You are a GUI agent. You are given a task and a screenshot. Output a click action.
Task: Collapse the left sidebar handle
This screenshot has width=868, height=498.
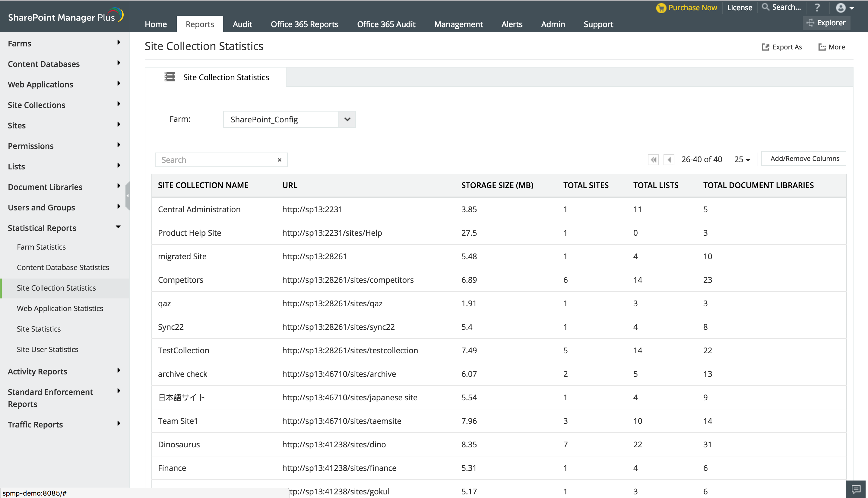click(127, 196)
